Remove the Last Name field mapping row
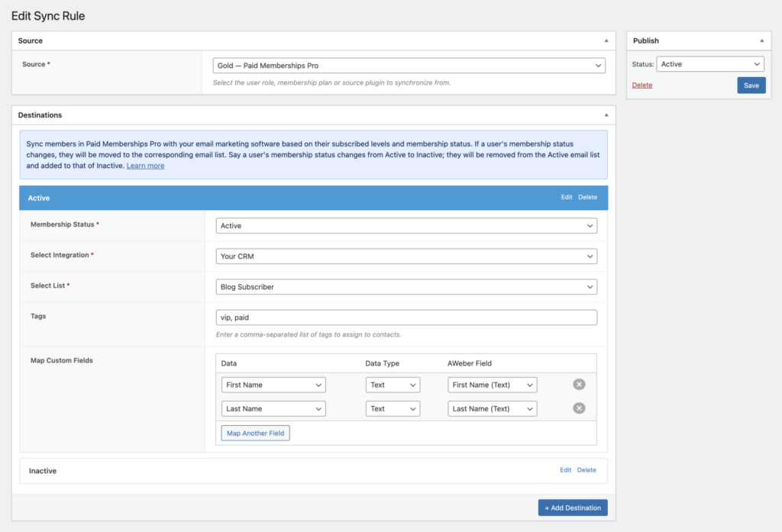This screenshot has height=532, width=782. [579, 408]
